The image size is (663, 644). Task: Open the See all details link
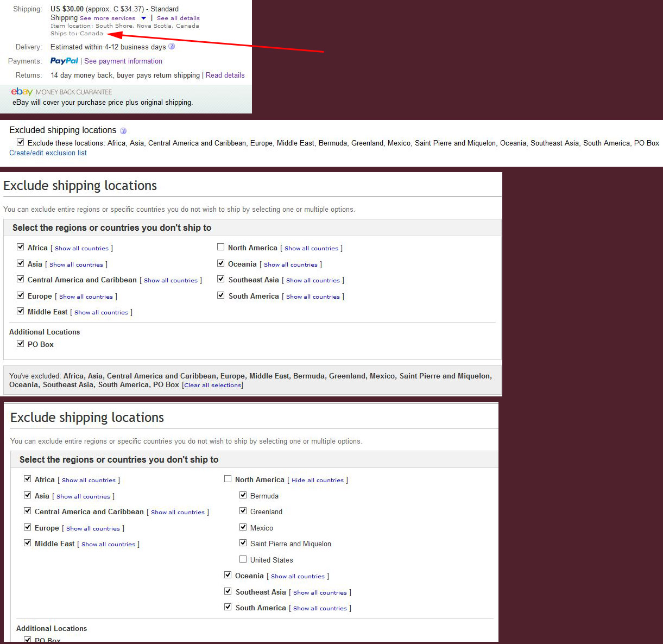(x=178, y=18)
